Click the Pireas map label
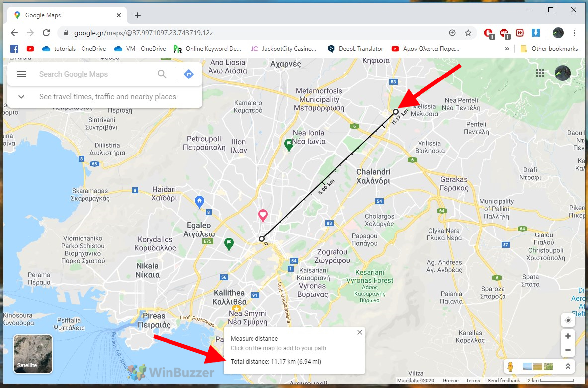 [154, 320]
